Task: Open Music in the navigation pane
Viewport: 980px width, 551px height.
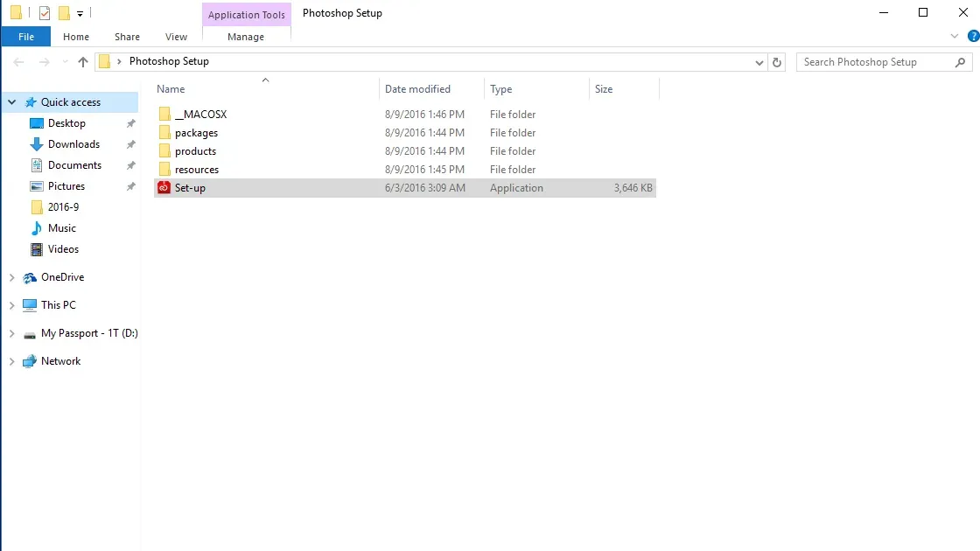Action: (62, 228)
